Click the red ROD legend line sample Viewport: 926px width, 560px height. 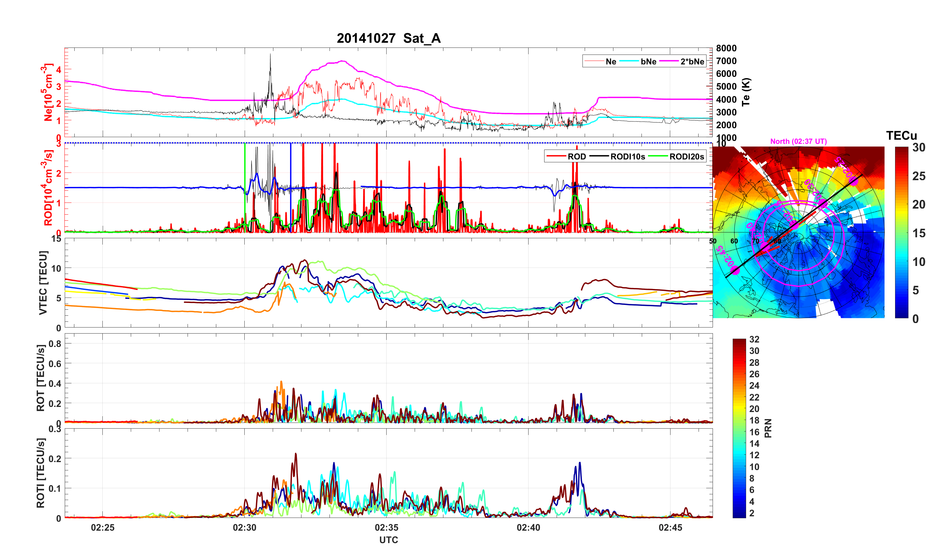tap(556, 156)
